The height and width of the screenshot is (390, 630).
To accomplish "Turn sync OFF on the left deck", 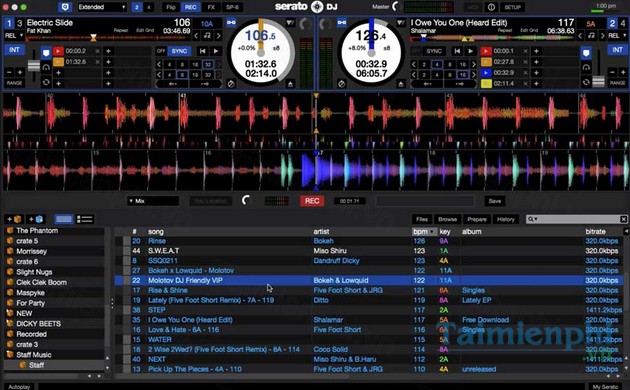I will (x=161, y=51).
